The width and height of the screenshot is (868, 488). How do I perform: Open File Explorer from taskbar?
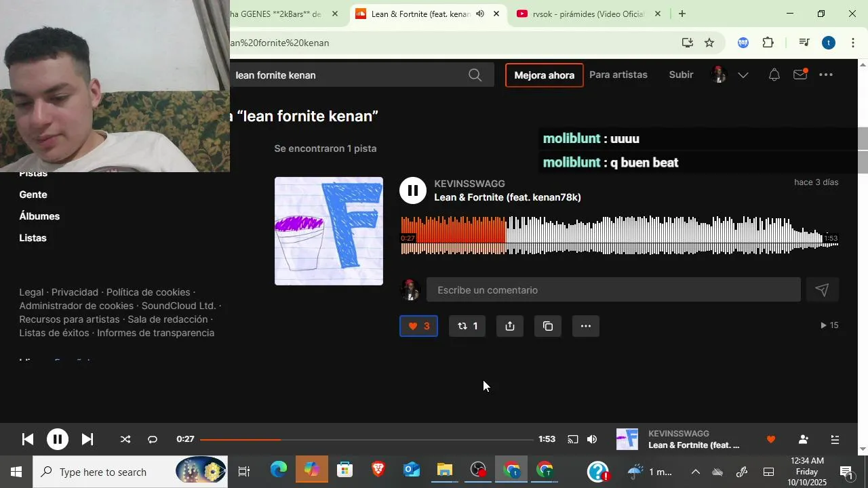[444, 470]
